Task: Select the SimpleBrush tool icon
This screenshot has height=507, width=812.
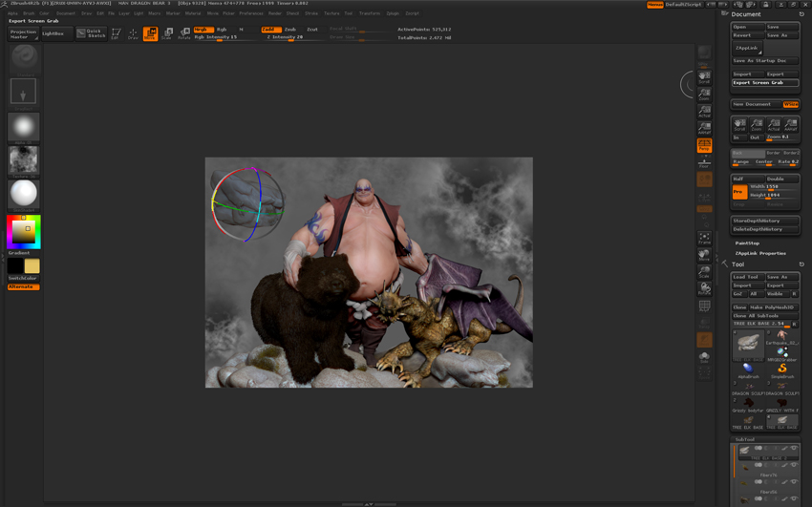Action: [782, 370]
